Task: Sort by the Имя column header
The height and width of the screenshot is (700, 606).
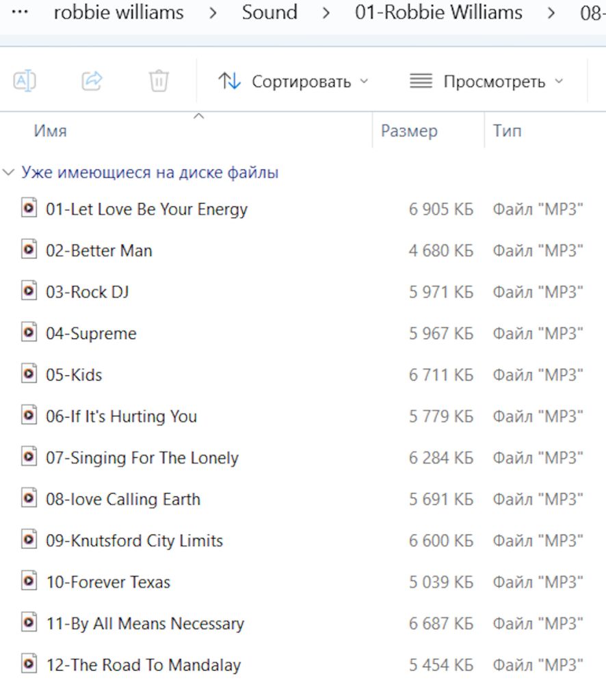Action: pyautogui.click(x=51, y=131)
